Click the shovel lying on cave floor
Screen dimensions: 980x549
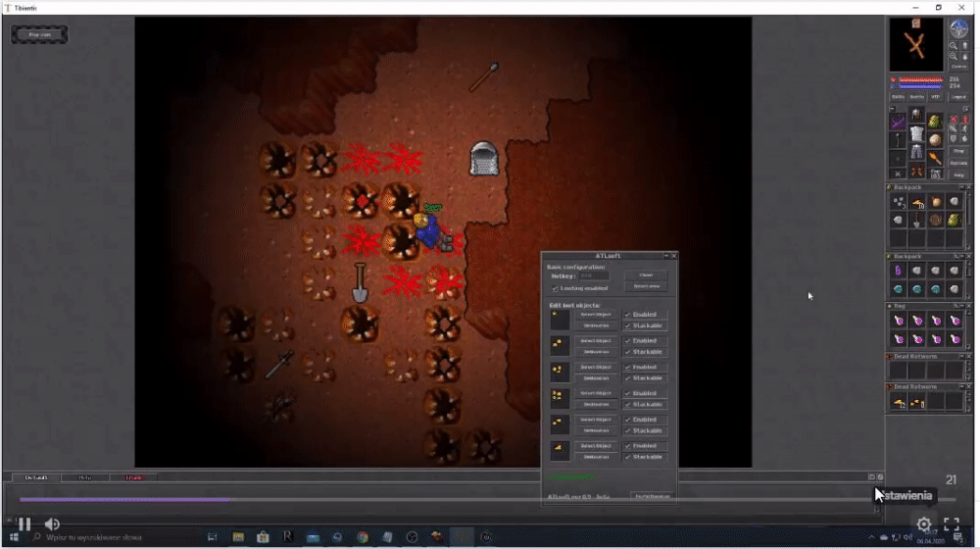(360, 282)
